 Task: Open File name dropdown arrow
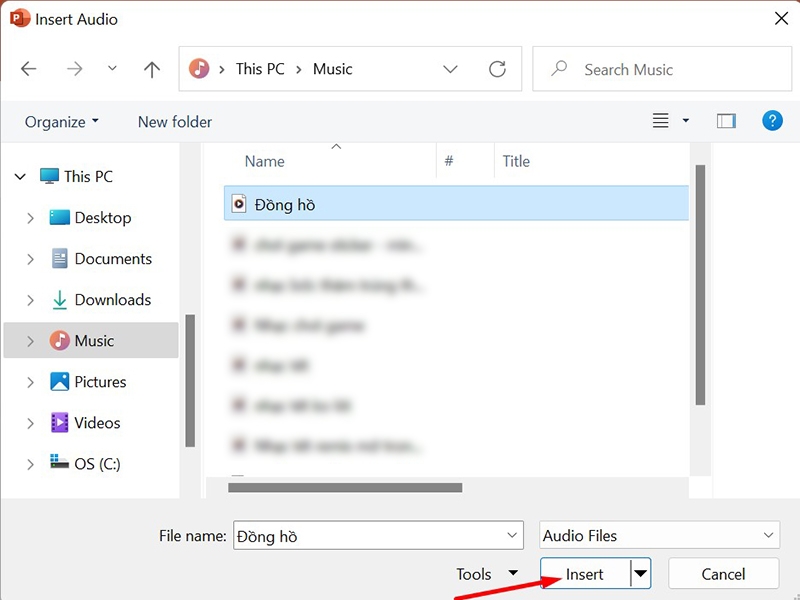point(512,535)
